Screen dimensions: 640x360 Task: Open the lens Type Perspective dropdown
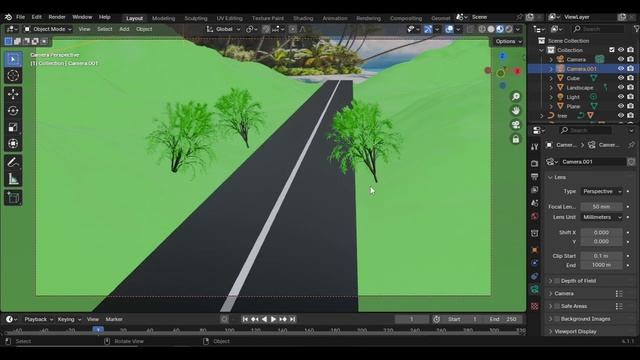[x=602, y=191]
